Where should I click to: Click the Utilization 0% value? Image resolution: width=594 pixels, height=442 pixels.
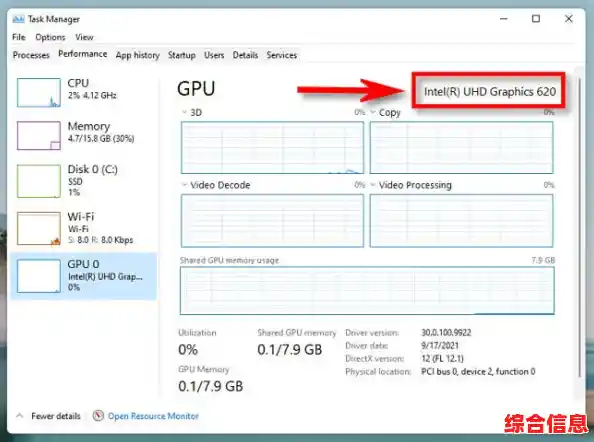(x=188, y=349)
